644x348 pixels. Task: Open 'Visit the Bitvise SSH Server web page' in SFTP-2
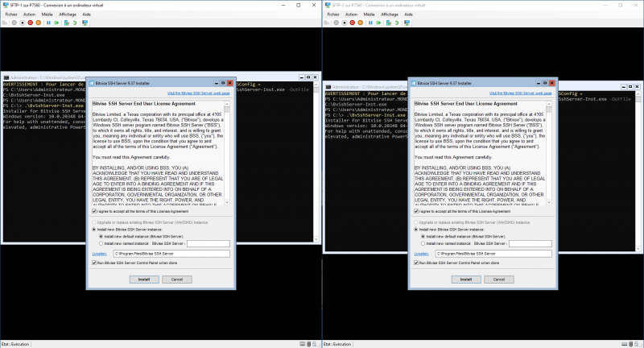(x=520, y=93)
